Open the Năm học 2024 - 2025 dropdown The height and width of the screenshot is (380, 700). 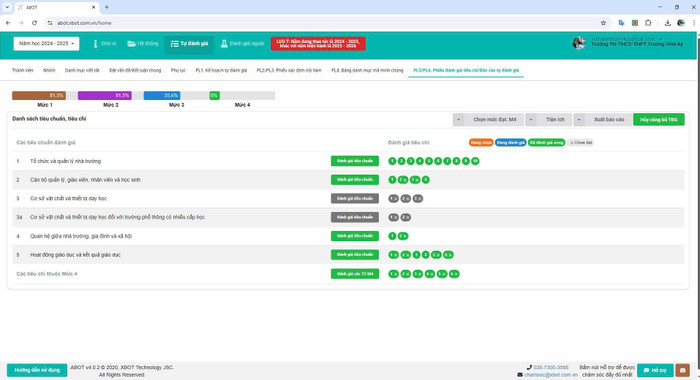tap(46, 44)
